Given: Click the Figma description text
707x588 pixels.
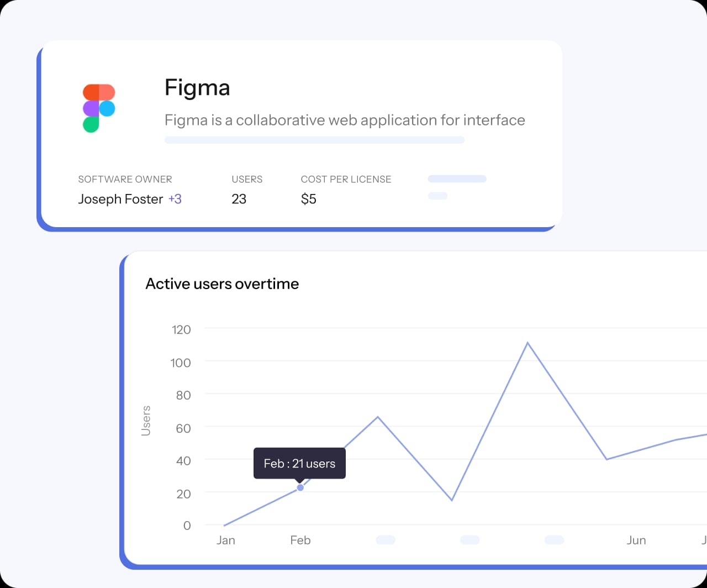Looking at the screenshot, I should (345, 120).
